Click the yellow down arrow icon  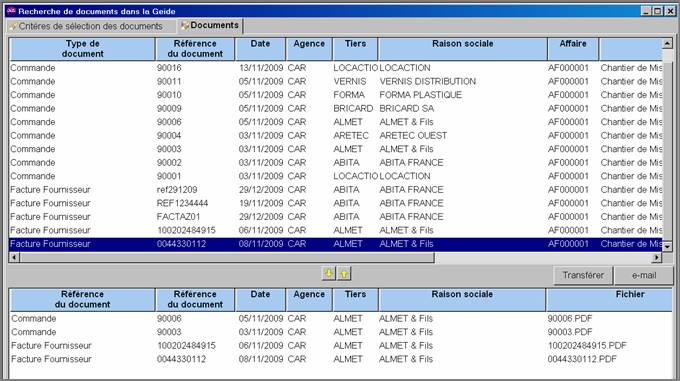[x=329, y=274]
